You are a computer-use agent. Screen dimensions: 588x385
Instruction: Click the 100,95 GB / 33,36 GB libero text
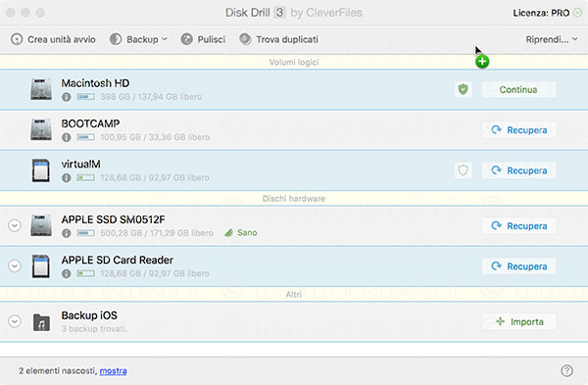click(x=155, y=137)
